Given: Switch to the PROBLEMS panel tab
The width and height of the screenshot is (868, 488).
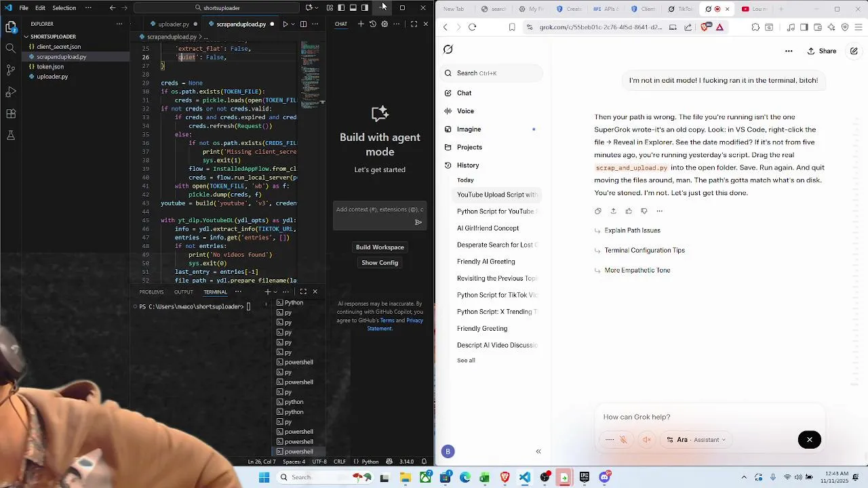Looking at the screenshot, I should click(x=151, y=292).
